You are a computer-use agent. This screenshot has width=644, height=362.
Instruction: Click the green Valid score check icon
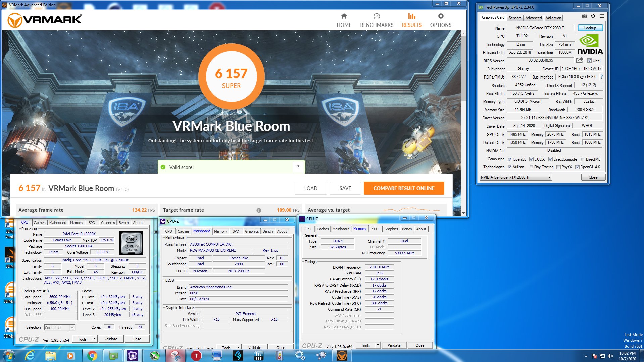tap(163, 167)
